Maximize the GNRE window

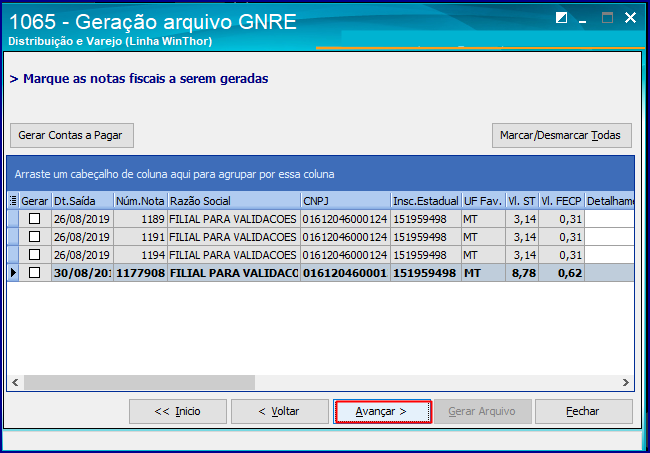pyautogui.click(x=607, y=17)
